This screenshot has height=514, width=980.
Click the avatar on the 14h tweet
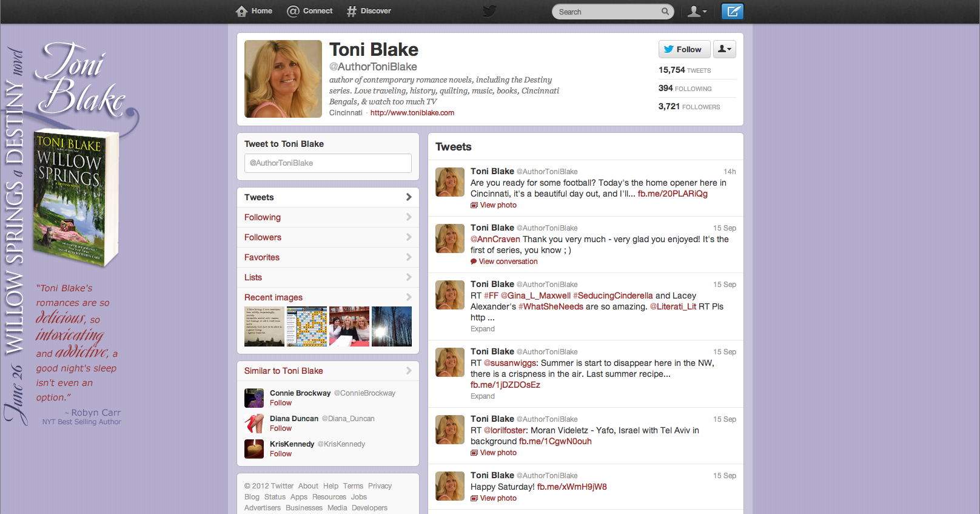coord(450,182)
